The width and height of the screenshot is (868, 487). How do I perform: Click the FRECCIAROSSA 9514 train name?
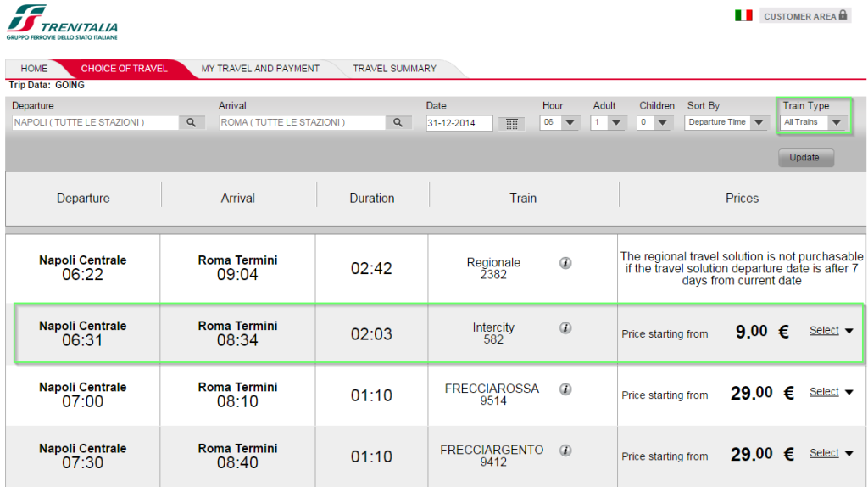(x=492, y=395)
